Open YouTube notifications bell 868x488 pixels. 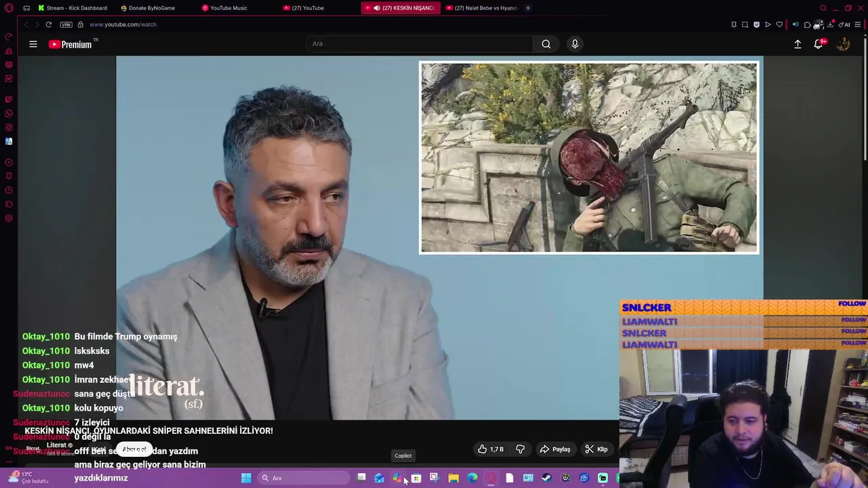(x=818, y=44)
